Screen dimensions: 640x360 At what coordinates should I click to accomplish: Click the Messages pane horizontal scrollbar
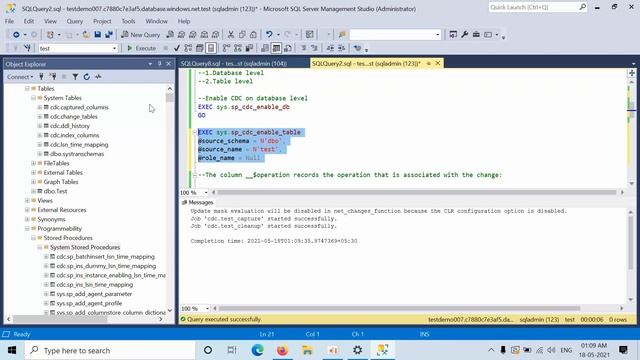tap(400, 309)
